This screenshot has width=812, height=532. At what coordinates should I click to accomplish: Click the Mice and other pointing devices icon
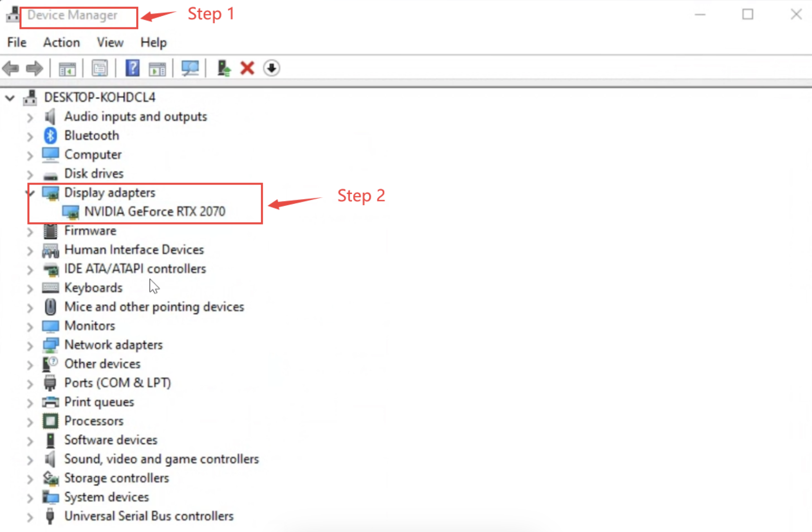point(51,307)
